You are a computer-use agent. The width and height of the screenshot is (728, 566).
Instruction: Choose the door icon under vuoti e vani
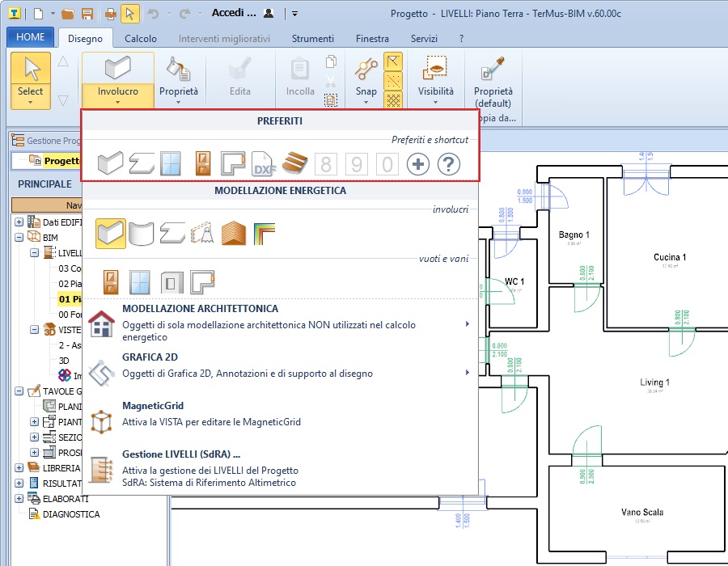pyautogui.click(x=110, y=282)
